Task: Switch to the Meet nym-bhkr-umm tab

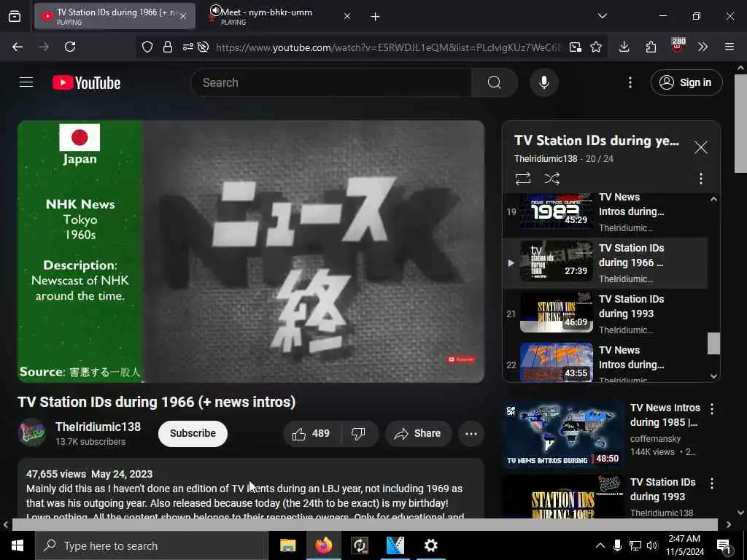Action: coord(281,17)
